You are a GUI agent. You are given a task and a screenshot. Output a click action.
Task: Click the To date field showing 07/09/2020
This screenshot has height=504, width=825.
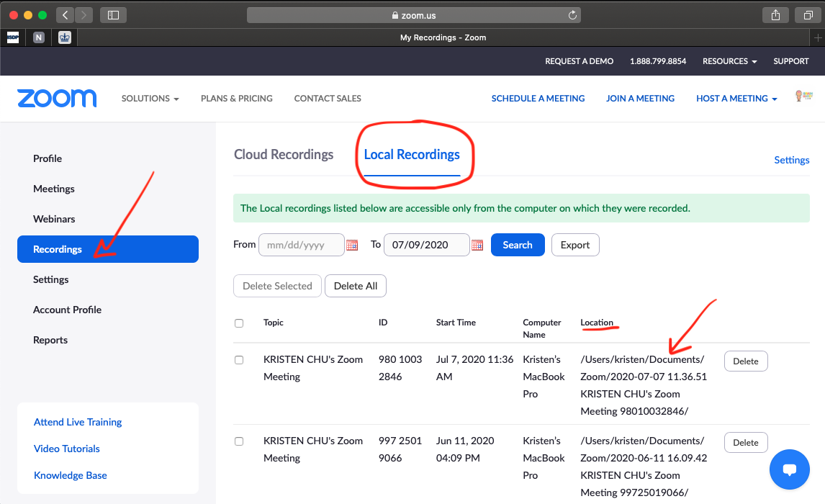427,245
